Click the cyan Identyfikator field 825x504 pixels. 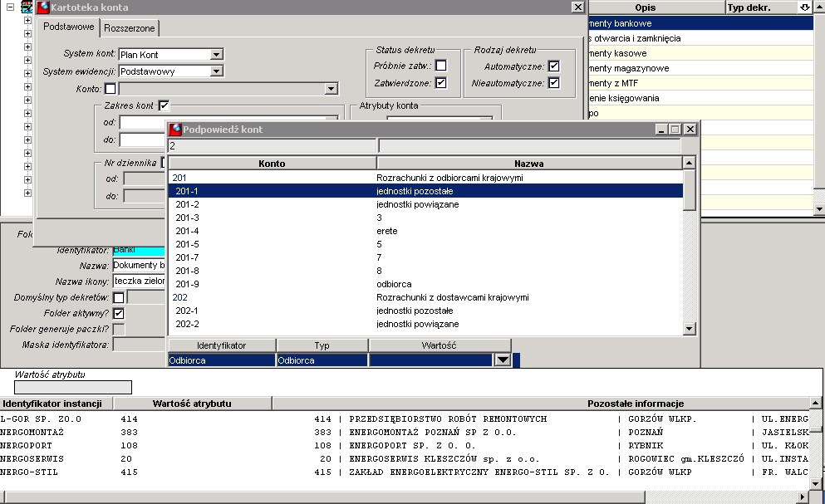point(139,251)
